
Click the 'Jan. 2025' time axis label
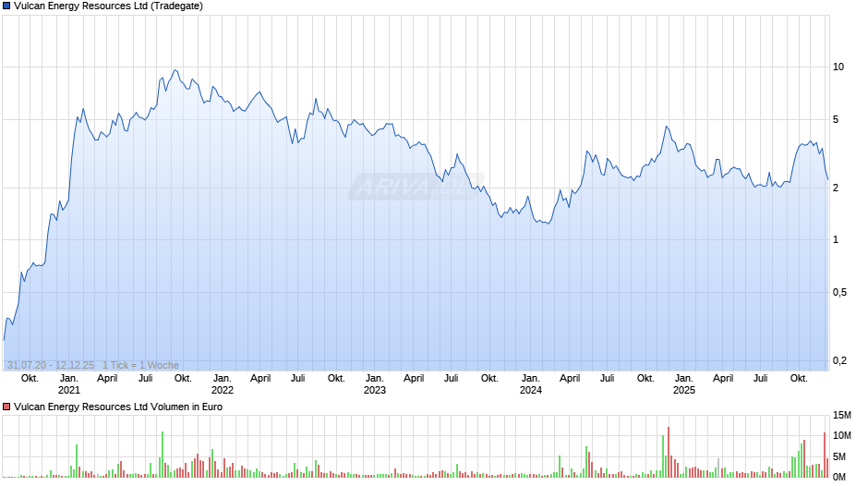(684, 384)
